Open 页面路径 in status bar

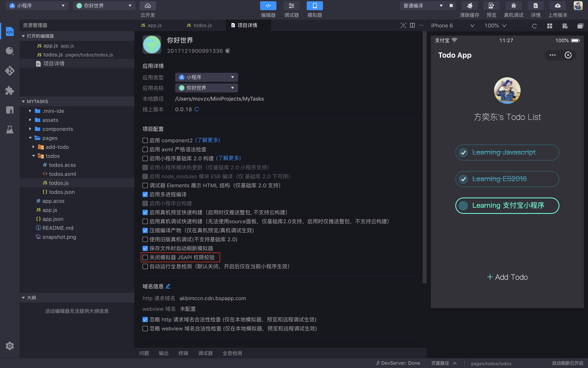(444, 363)
